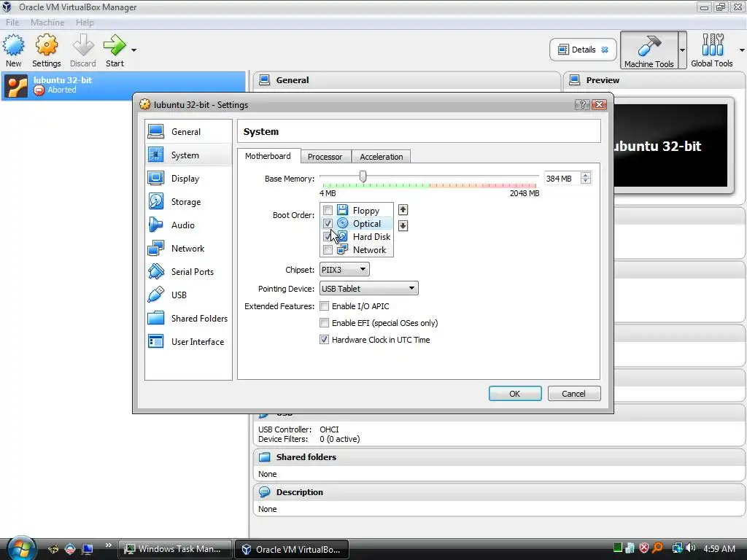Screen dimensions: 747x560
Task: Select lubuntu 32-bit VM in the list
Action: [x=124, y=85]
